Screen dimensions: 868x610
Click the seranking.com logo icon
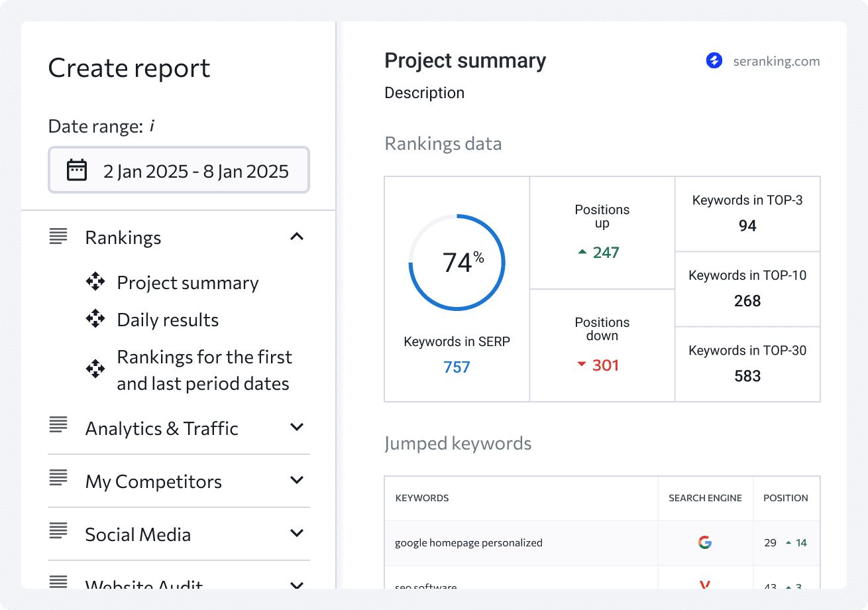pyautogui.click(x=714, y=61)
